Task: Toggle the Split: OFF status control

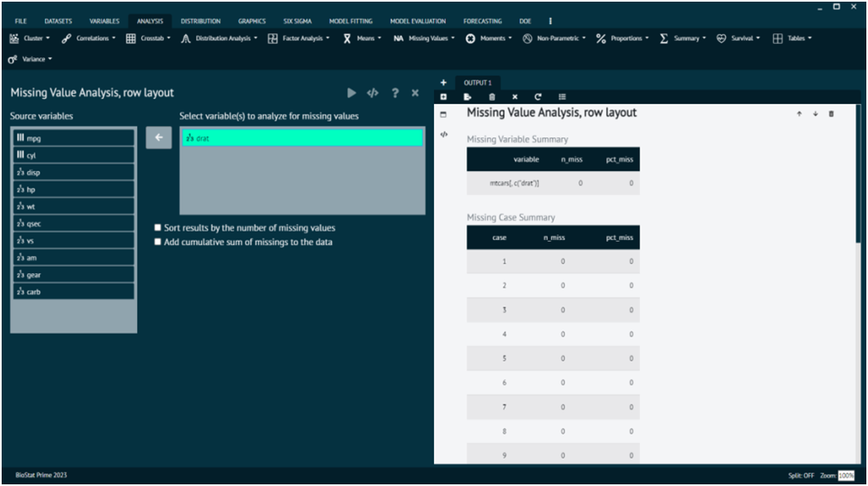Action: click(801, 475)
